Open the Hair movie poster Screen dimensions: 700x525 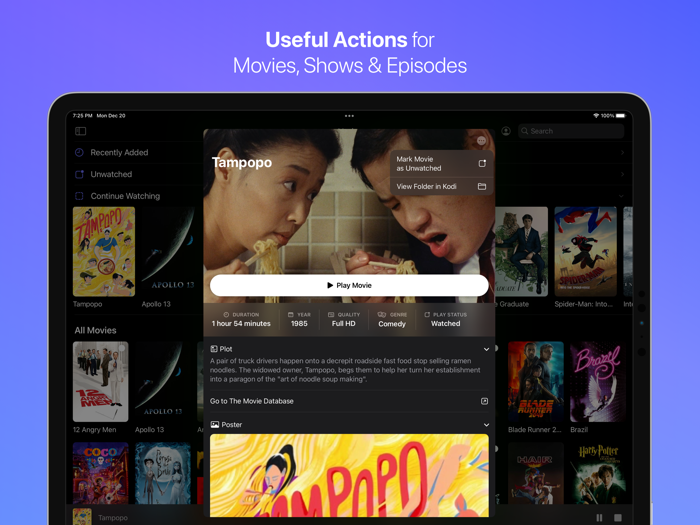[x=536, y=473]
